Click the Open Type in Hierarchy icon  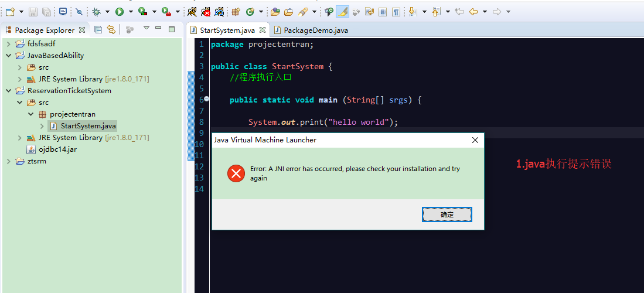click(329, 12)
